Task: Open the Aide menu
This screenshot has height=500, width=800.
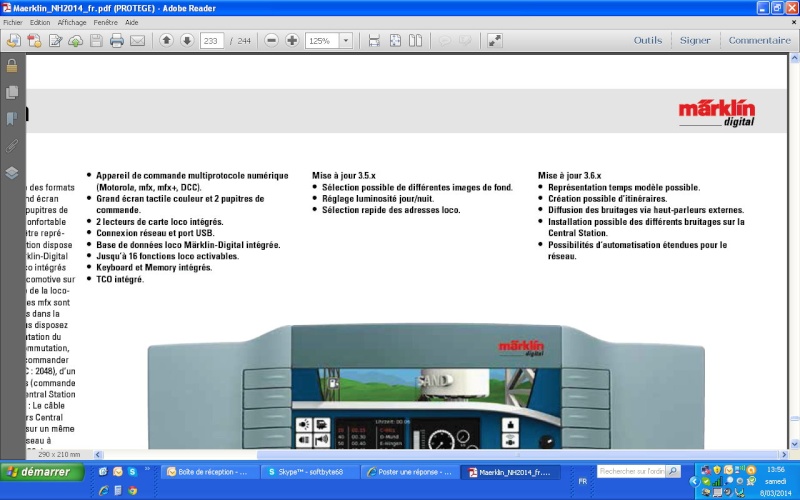Action: tap(132, 22)
